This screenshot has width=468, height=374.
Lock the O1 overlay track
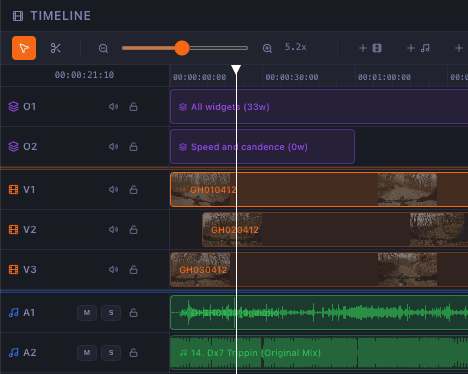(133, 107)
